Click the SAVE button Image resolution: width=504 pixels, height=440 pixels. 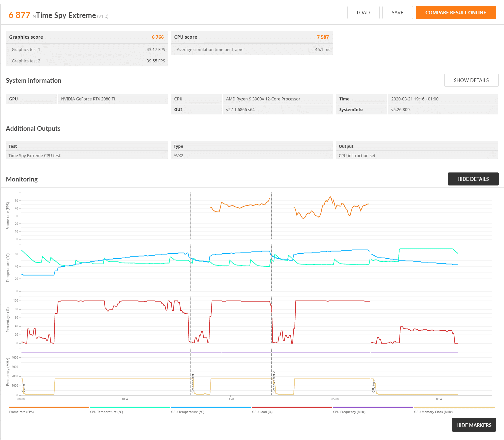[397, 13]
